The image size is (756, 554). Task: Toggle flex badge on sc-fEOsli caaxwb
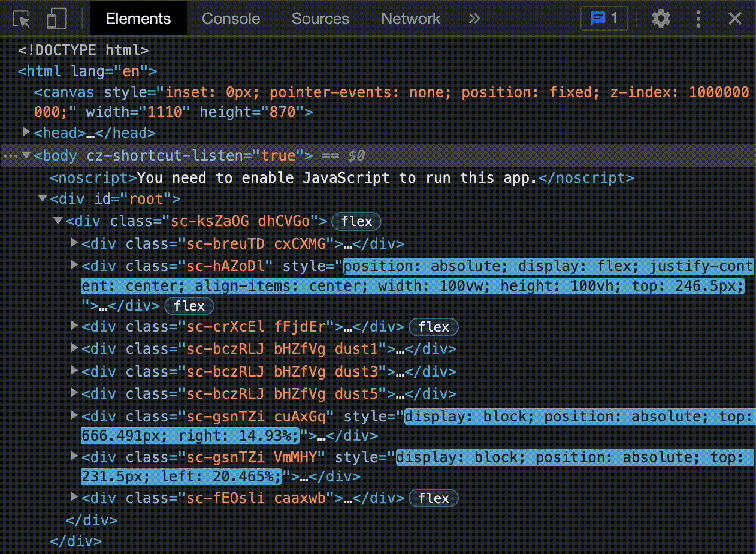[x=434, y=498]
